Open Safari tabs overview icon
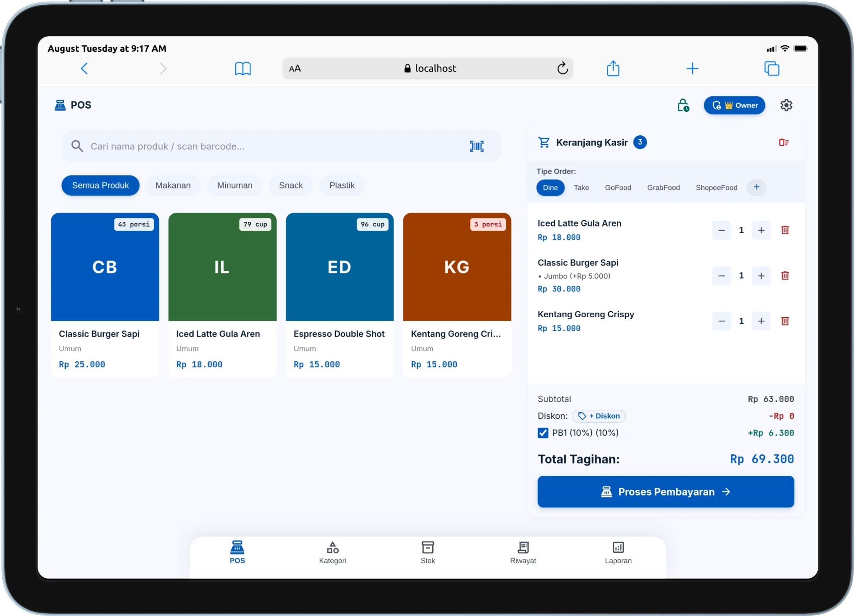854x616 pixels. pos(771,68)
